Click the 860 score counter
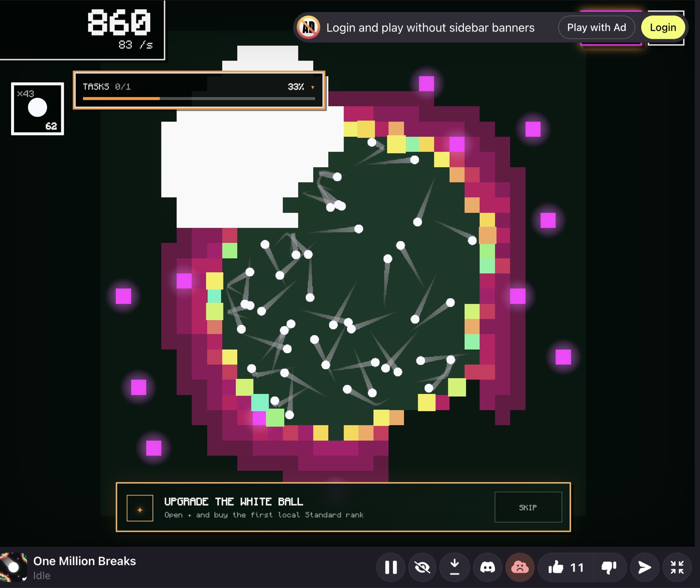This screenshot has height=588, width=700. click(119, 22)
